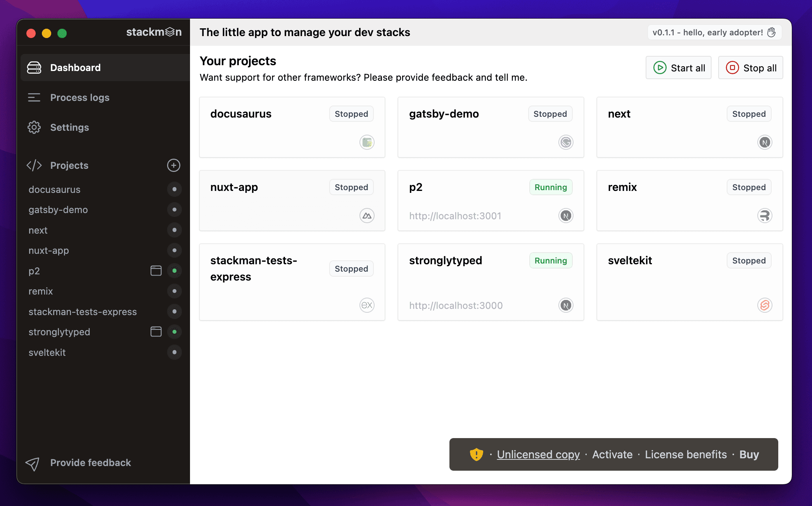This screenshot has height=506, width=812.
Task: Click version v0.1.1 early adopter badge
Action: click(x=714, y=32)
